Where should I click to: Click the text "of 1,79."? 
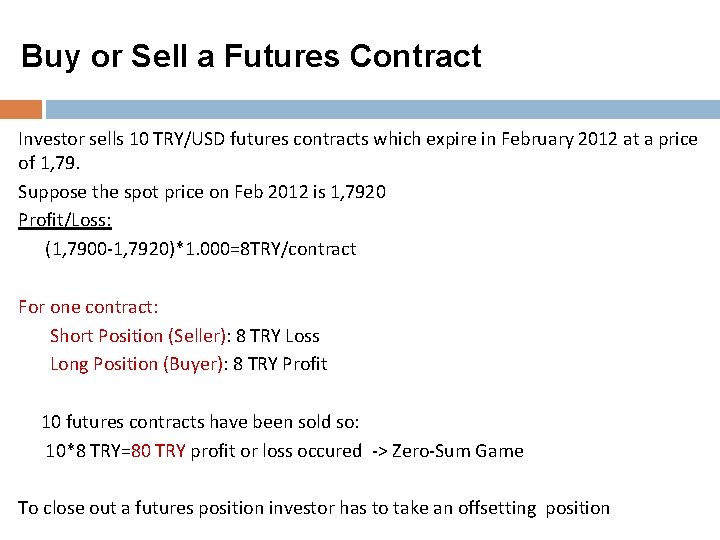(x=50, y=162)
